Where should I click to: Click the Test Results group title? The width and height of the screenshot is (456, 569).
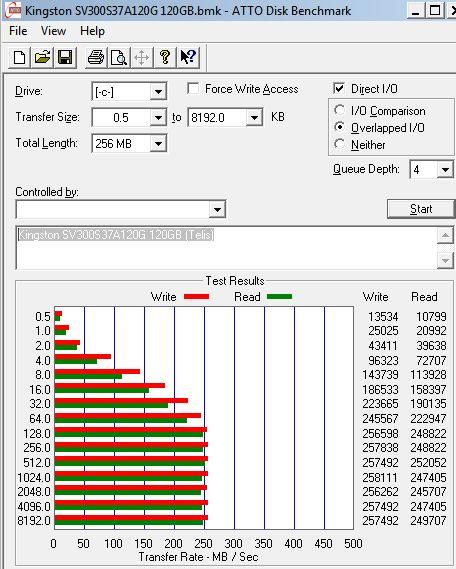point(235,281)
